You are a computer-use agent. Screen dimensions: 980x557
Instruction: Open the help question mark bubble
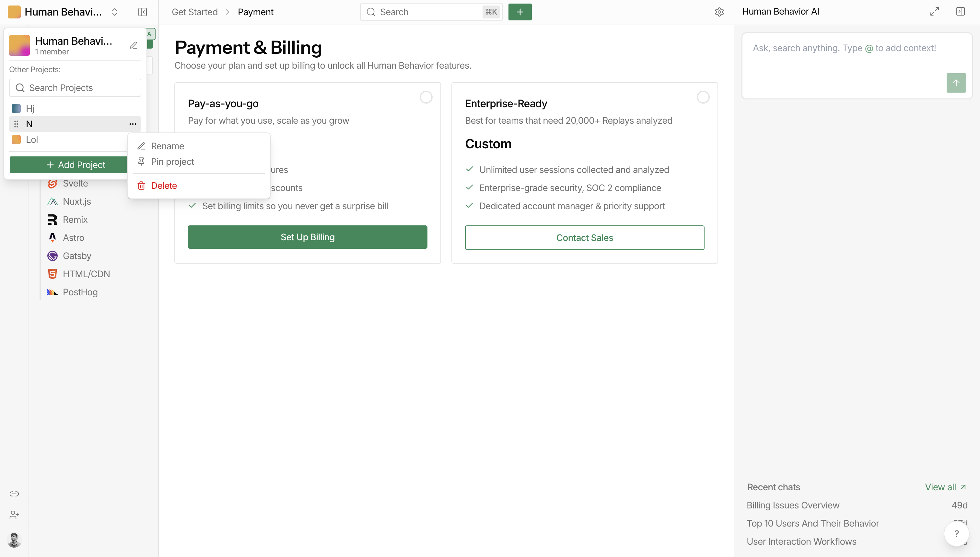[956, 533]
